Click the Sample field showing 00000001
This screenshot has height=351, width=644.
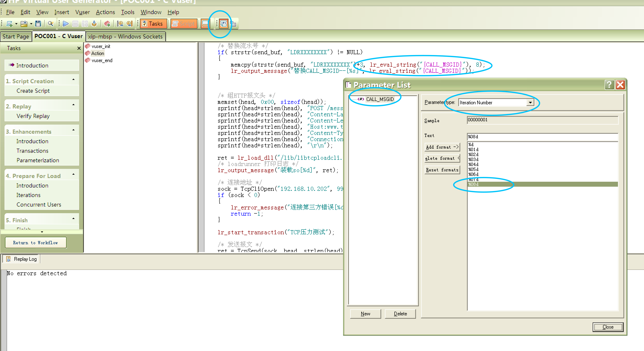pos(542,120)
